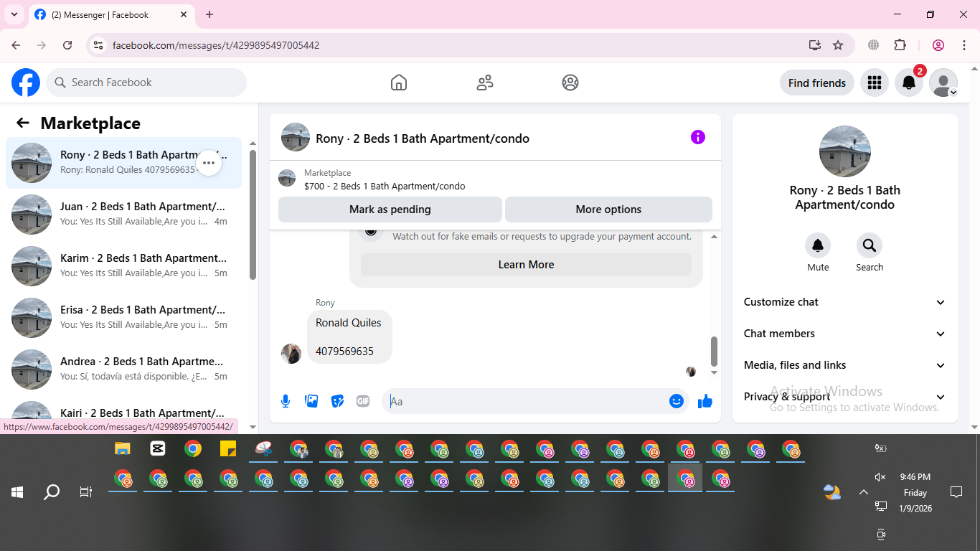Select the Messenger | Facebook browser tab
This screenshot has height=551, width=980.
pos(111,14)
